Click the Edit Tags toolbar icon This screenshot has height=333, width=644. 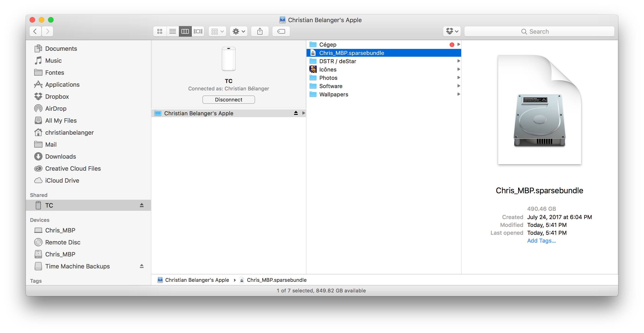[x=281, y=31]
